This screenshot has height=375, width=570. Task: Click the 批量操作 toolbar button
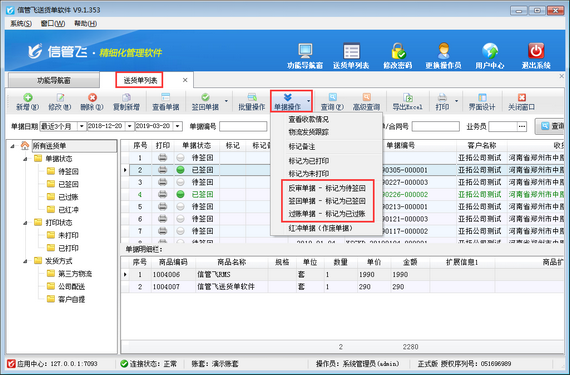(252, 102)
